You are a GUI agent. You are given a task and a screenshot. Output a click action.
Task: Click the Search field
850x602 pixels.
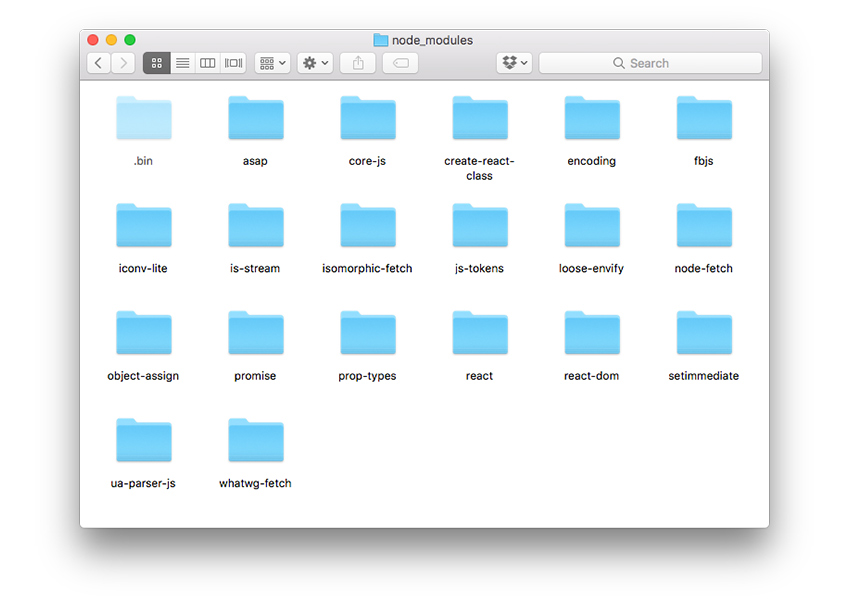pyautogui.click(x=651, y=63)
